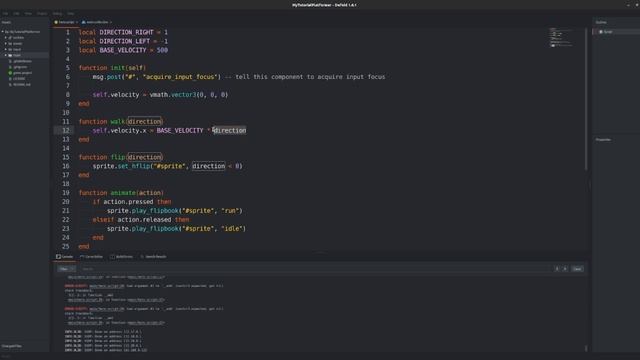Click the Console tab icon

[58, 257]
